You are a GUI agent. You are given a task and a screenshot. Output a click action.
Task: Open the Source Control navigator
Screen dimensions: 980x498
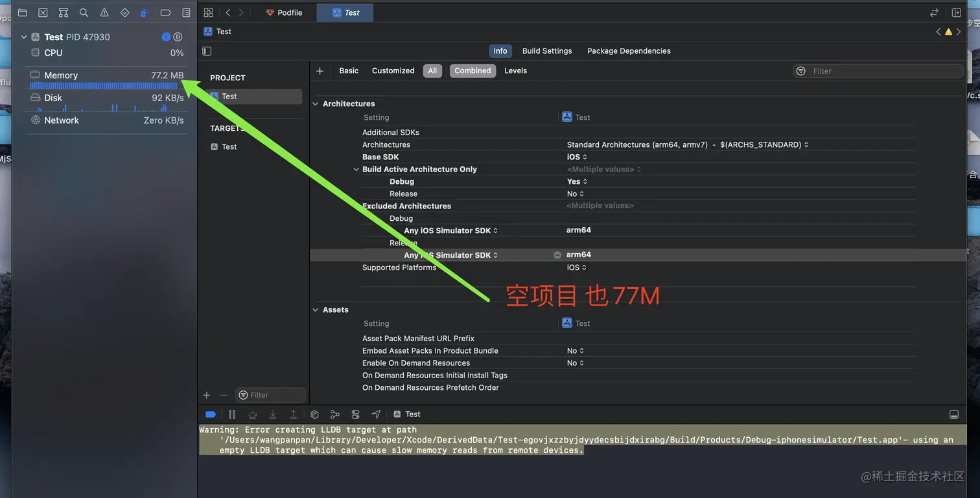(x=43, y=12)
